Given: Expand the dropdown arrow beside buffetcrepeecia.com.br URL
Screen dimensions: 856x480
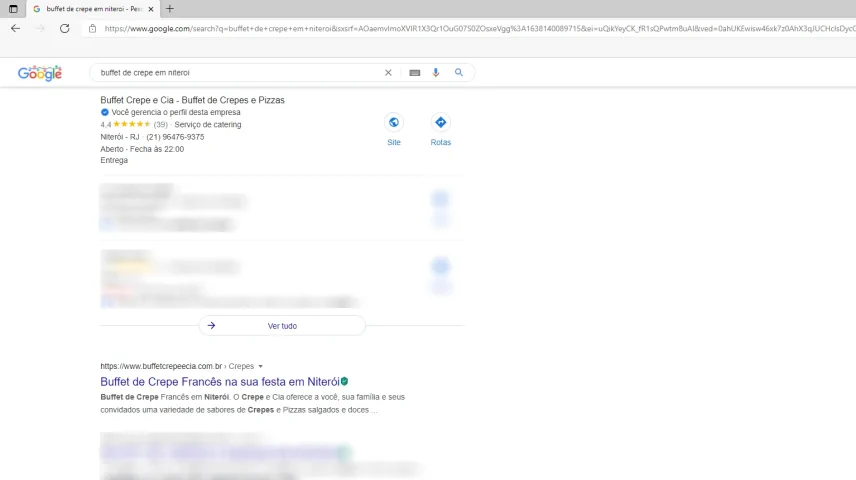Looking at the screenshot, I should (261, 367).
